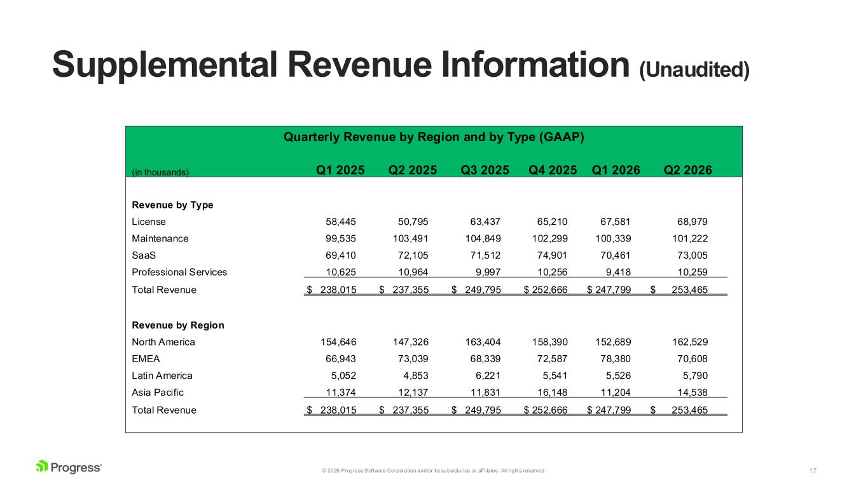This screenshot has height=488, width=868.
Task: Select the Maintenance row label
Action: (x=160, y=238)
